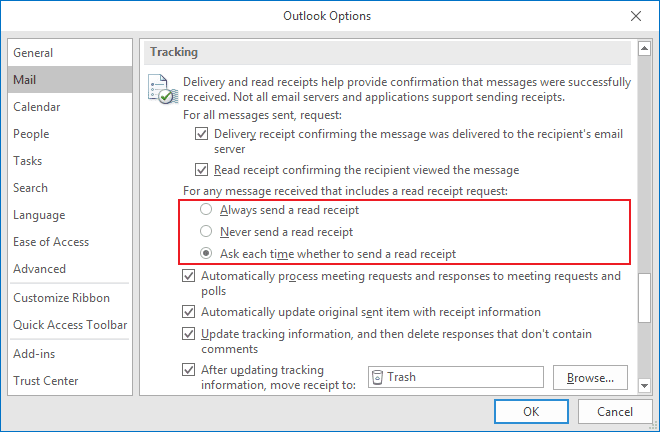Open Tasks options category
Image resolution: width=660 pixels, height=432 pixels.
click(70, 160)
